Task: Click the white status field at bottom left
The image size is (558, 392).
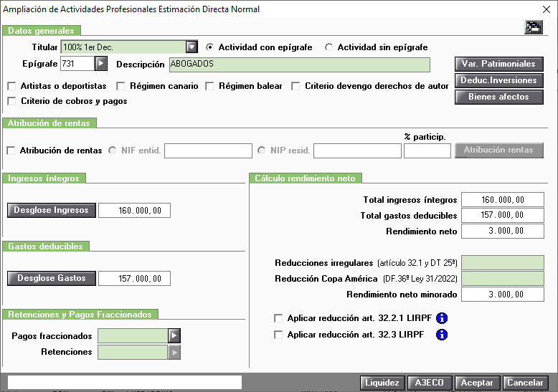Action: click(125, 383)
